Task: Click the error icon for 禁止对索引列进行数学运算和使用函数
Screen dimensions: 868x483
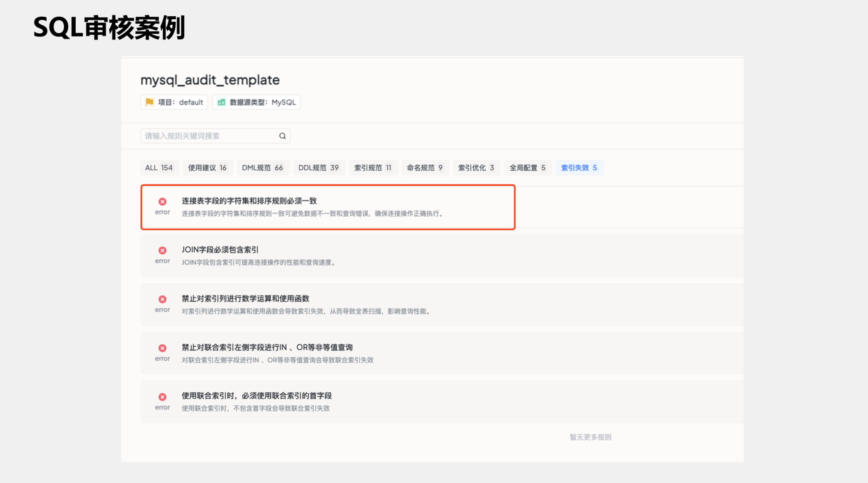Action: pyautogui.click(x=162, y=299)
